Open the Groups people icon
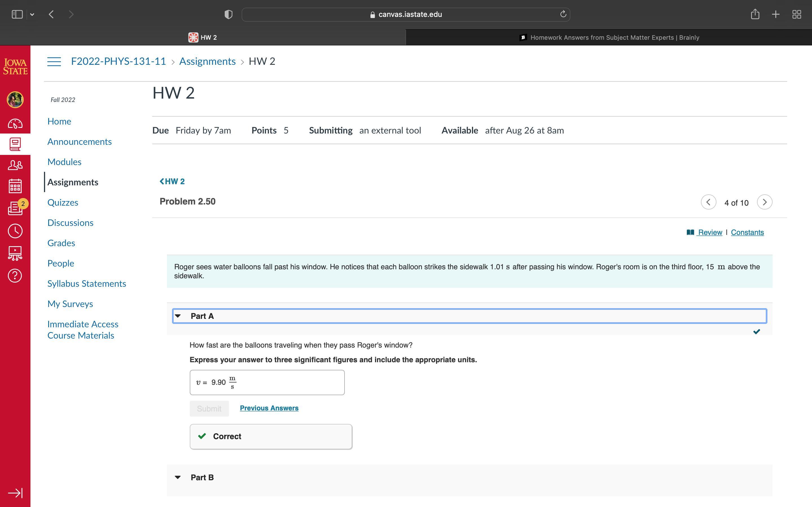 point(15,165)
